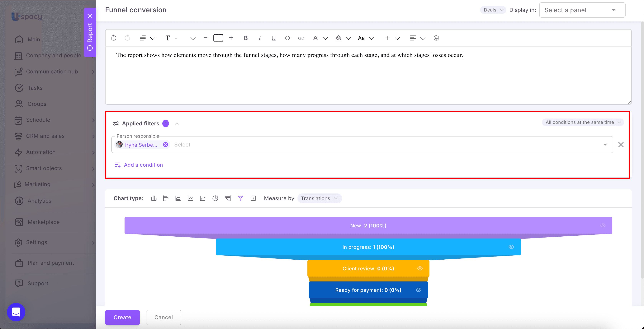
Task: Toggle bold formatting
Action: [245, 38]
